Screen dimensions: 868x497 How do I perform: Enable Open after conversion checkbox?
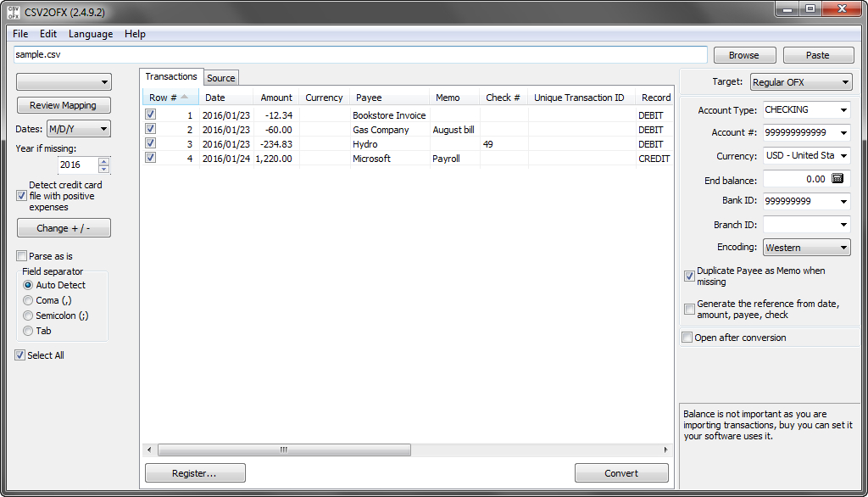[687, 338]
